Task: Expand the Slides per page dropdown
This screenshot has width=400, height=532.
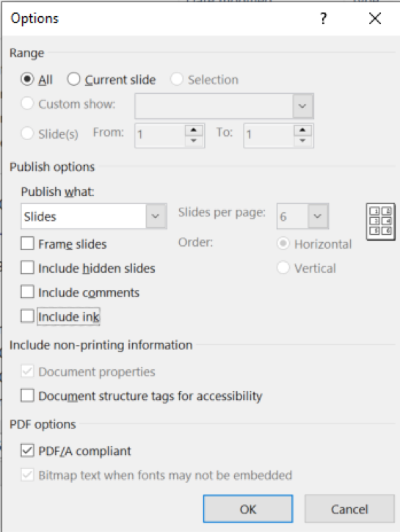Action: 302,216
